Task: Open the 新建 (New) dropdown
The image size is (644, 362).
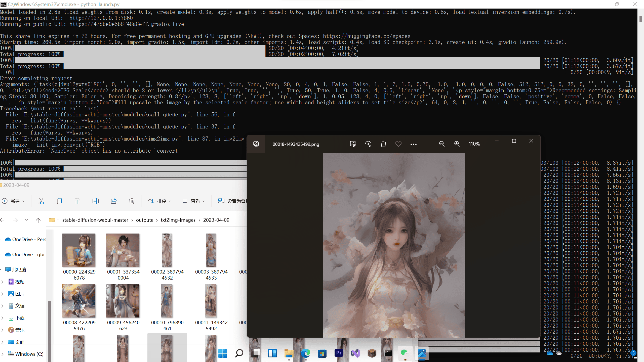Action: pyautogui.click(x=13, y=201)
